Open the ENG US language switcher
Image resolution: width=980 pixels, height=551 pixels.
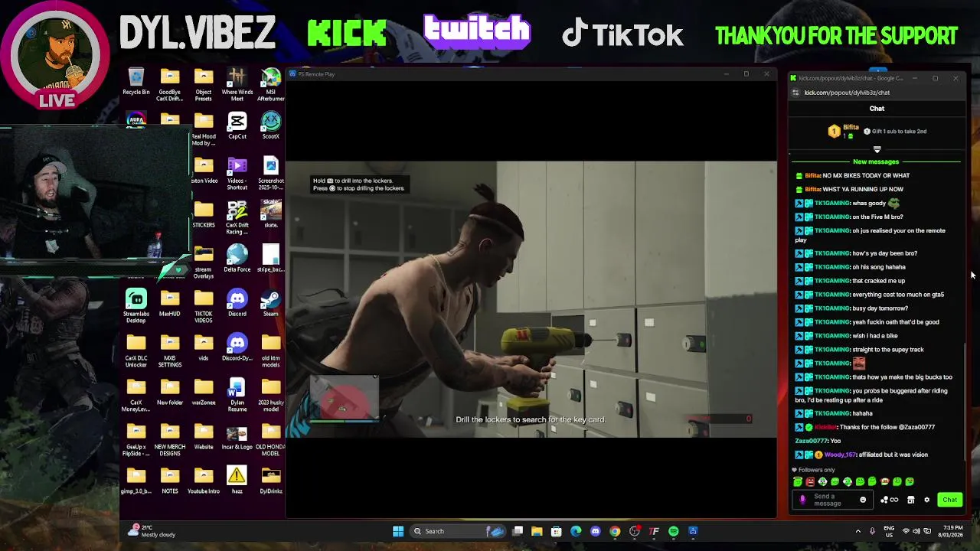point(889,531)
